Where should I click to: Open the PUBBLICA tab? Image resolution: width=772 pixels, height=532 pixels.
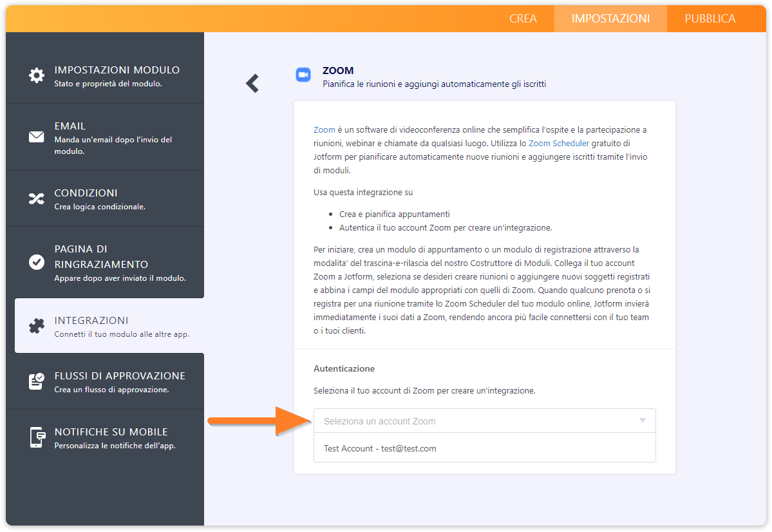point(710,19)
